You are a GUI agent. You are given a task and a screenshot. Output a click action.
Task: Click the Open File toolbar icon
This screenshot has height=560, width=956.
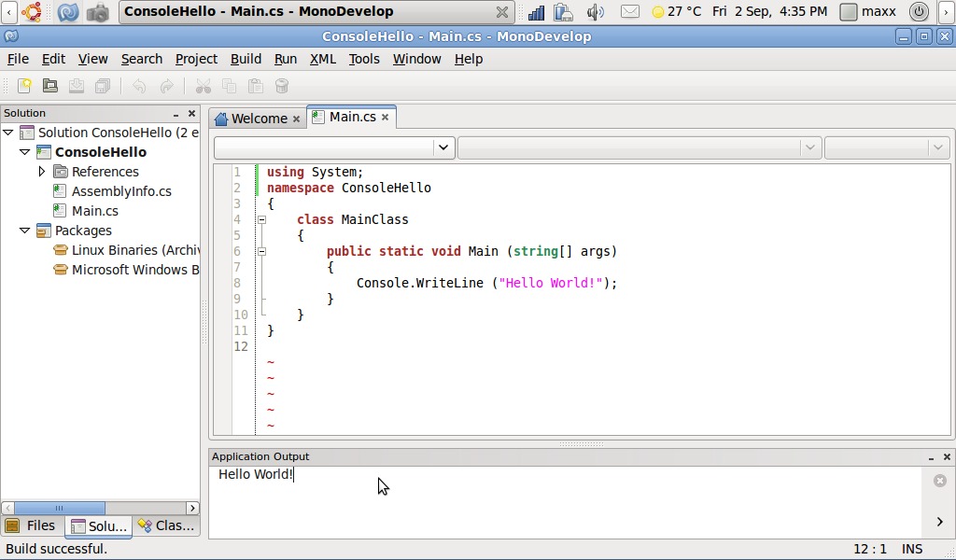tap(50, 86)
